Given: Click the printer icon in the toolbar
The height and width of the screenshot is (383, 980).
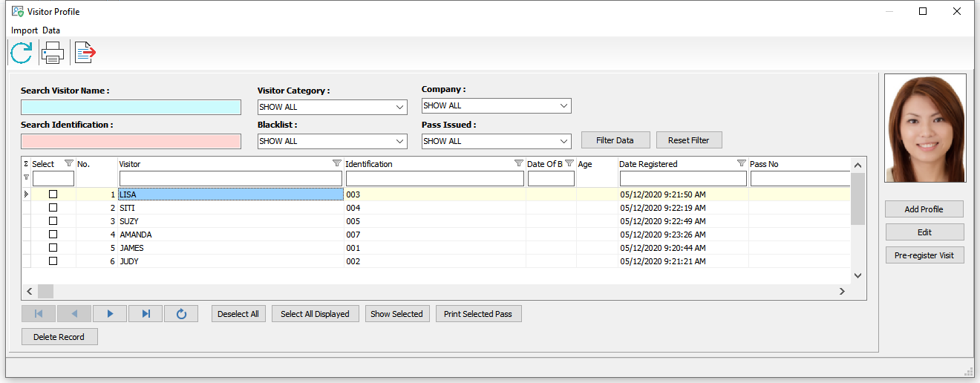Looking at the screenshot, I should tap(53, 53).
